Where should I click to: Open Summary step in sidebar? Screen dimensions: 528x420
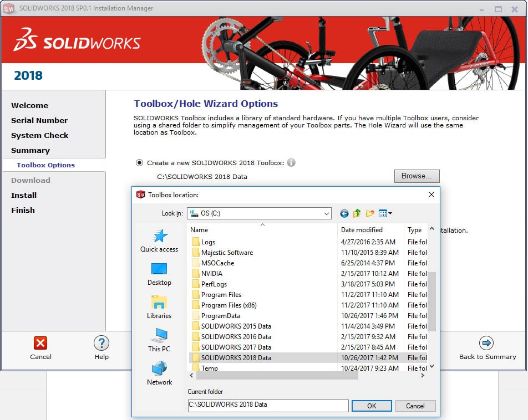pyautogui.click(x=31, y=150)
